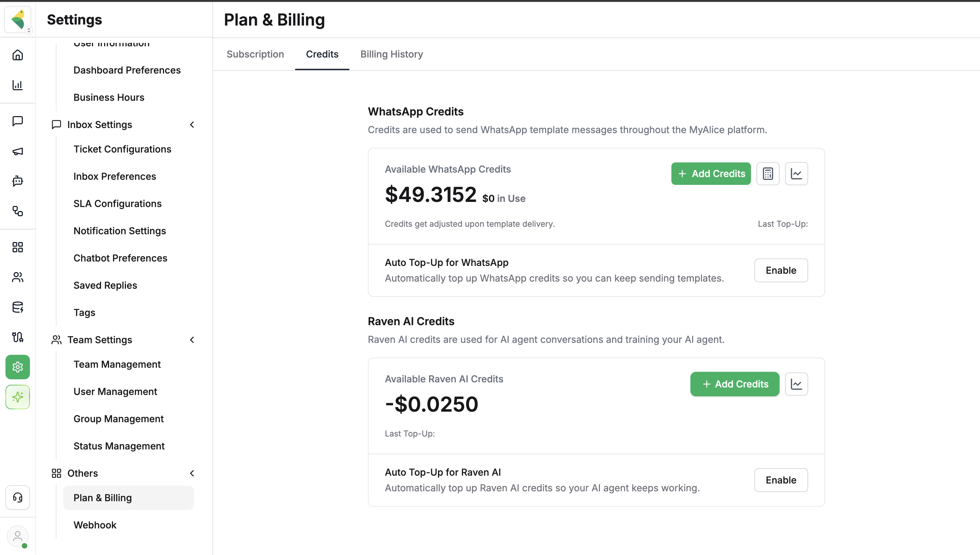
Task: Add Credits for Raven AI
Action: click(735, 384)
